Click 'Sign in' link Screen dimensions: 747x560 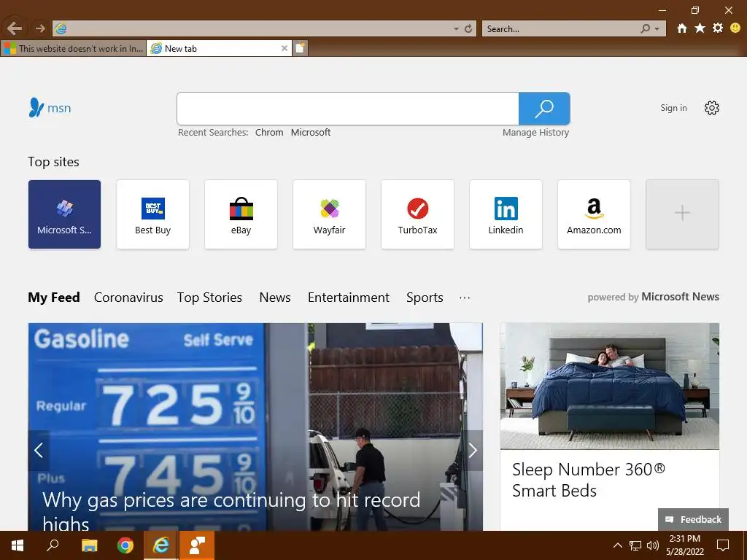pyautogui.click(x=673, y=108)
